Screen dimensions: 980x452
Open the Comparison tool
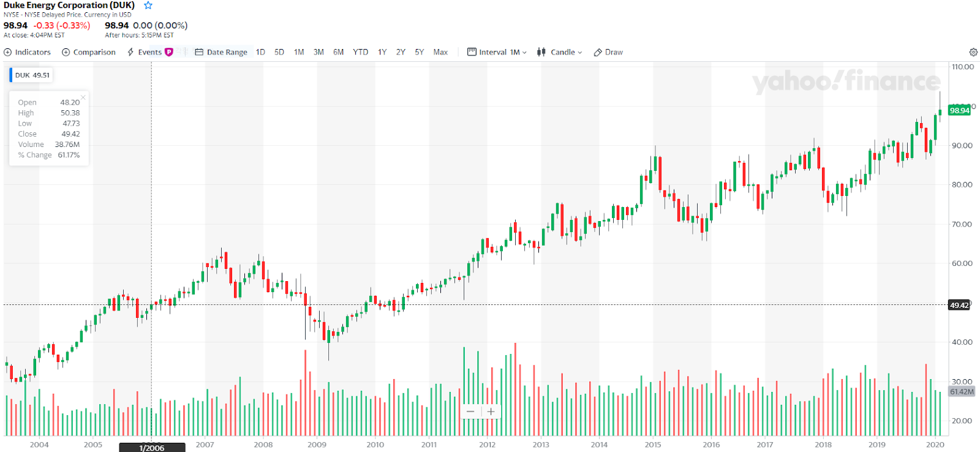(x=89, y=52)
